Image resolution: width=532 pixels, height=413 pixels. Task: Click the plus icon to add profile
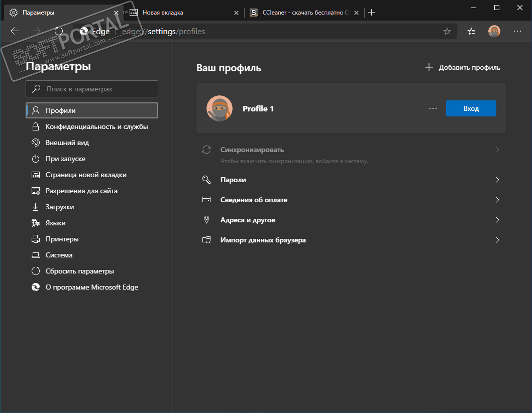pos(429,67)
